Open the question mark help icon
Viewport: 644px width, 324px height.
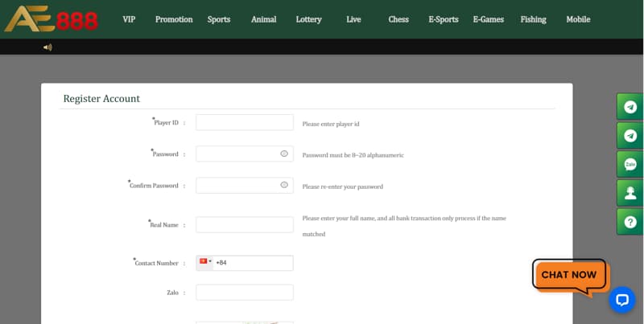[x=630, y=221]
